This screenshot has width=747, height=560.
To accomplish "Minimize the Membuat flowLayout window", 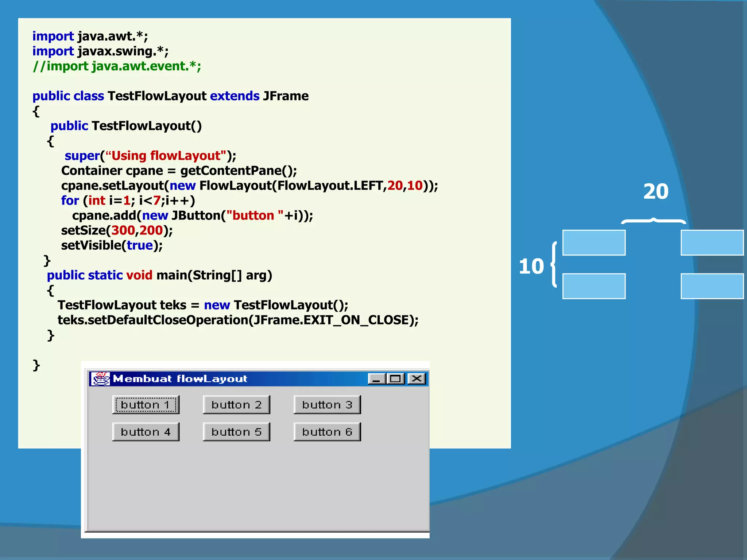I will pos(377,379).
